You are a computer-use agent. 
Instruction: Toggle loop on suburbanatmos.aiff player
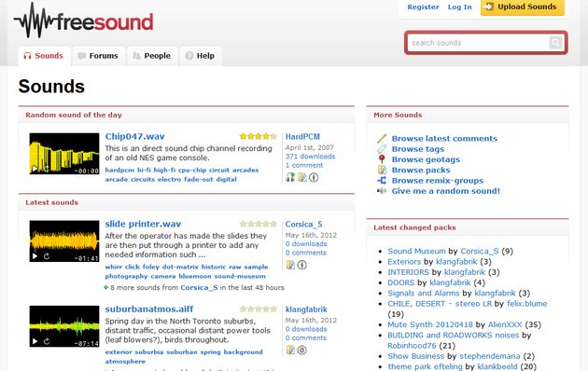pyautogui.click(x=47, y=341)
